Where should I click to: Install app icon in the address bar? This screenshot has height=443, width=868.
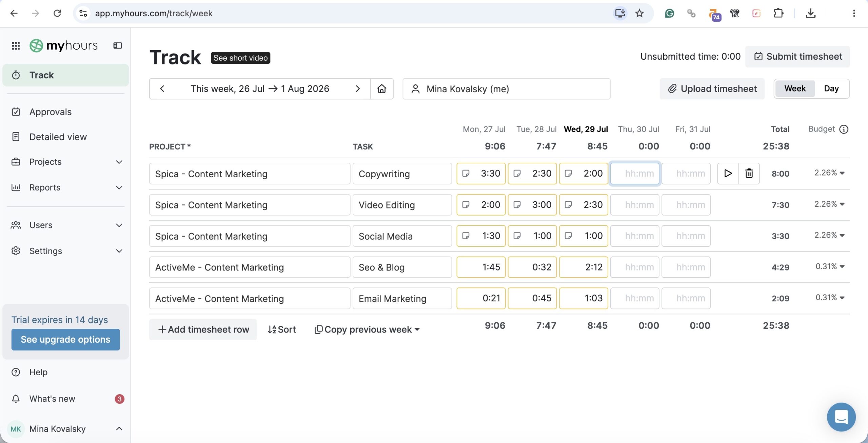tap(620, 13)
